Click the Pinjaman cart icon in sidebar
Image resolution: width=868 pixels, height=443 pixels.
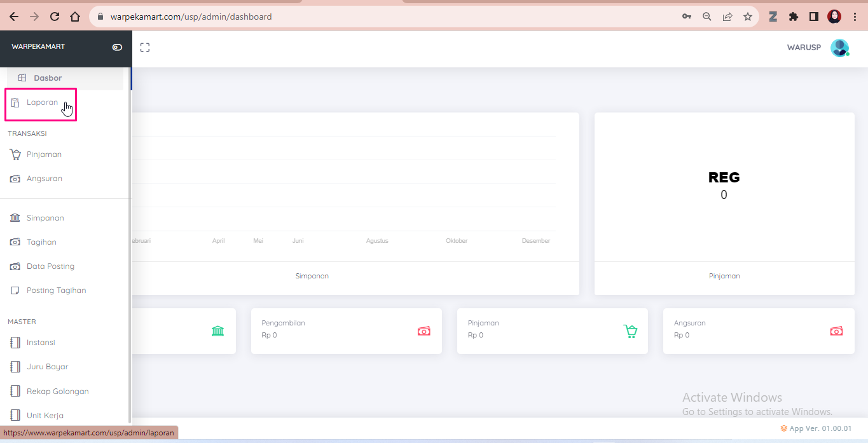15,154
